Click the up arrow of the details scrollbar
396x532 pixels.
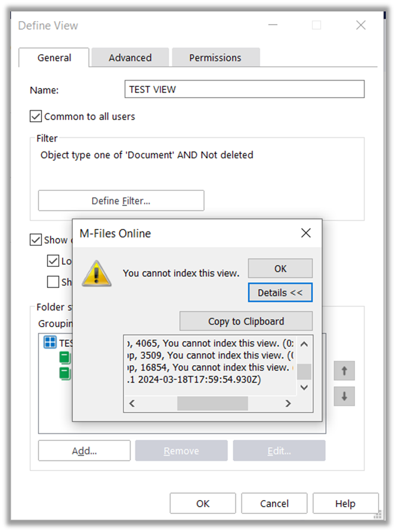pos(304,344)
